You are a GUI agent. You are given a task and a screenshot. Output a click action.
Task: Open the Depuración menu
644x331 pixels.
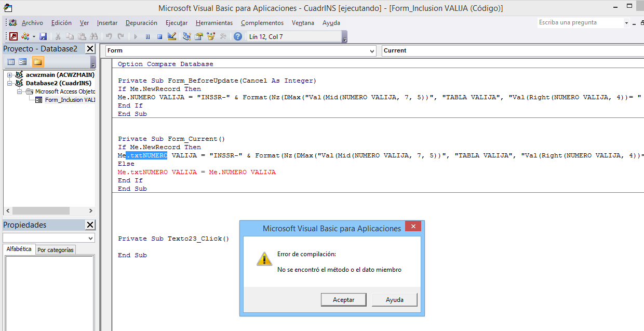[141, 23]
